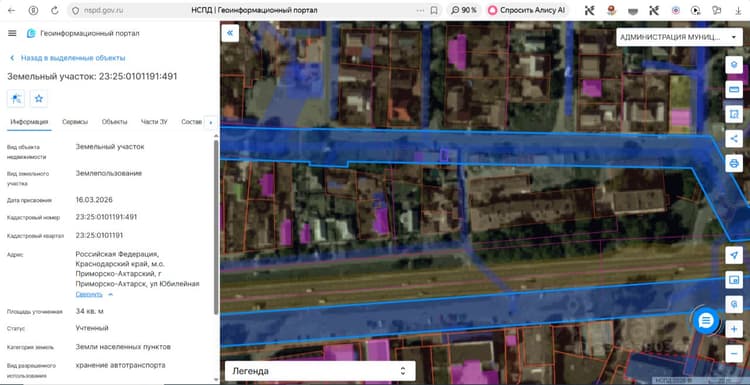Go back with the browser back arrow
Viewport: 750px width, 385px height.
tap(11, 11)
